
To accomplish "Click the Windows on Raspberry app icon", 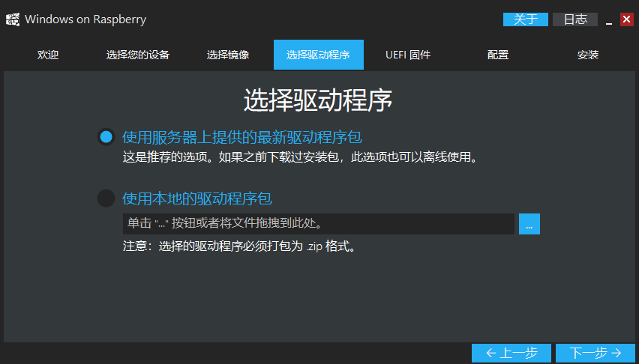I will (13, 19).
